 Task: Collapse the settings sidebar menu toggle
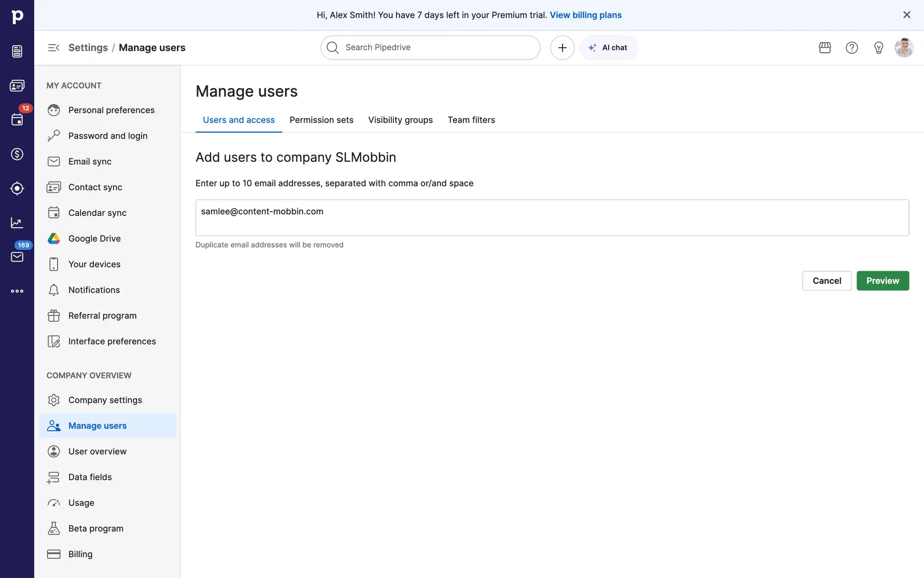click(x=53, y=48)
